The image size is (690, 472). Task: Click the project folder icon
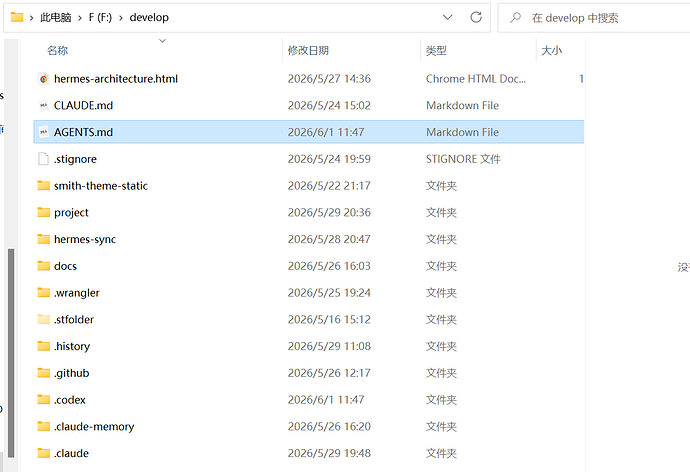point(43,212)
